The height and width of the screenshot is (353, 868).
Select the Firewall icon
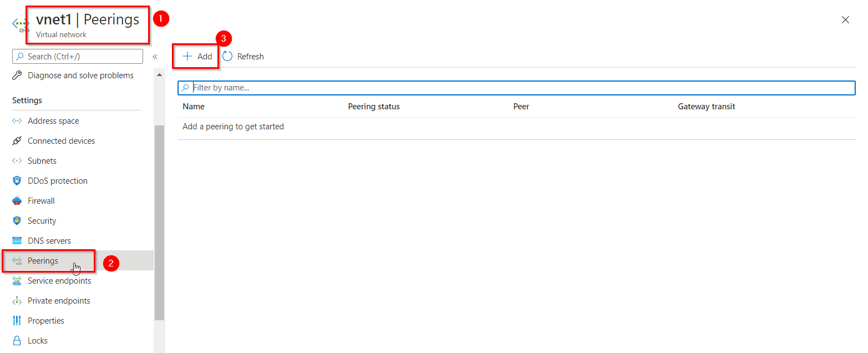(x=17, y=200)
